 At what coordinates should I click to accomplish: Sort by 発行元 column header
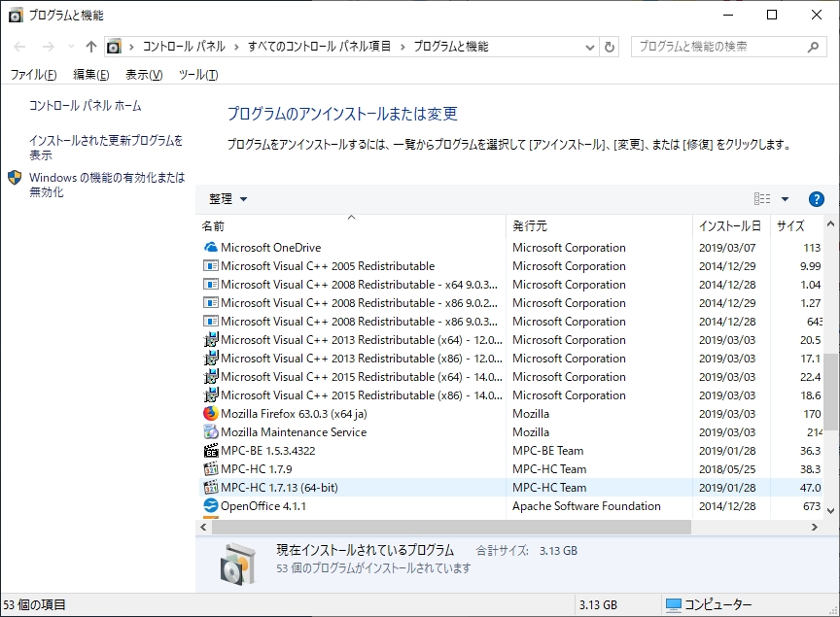pos(600,226)
